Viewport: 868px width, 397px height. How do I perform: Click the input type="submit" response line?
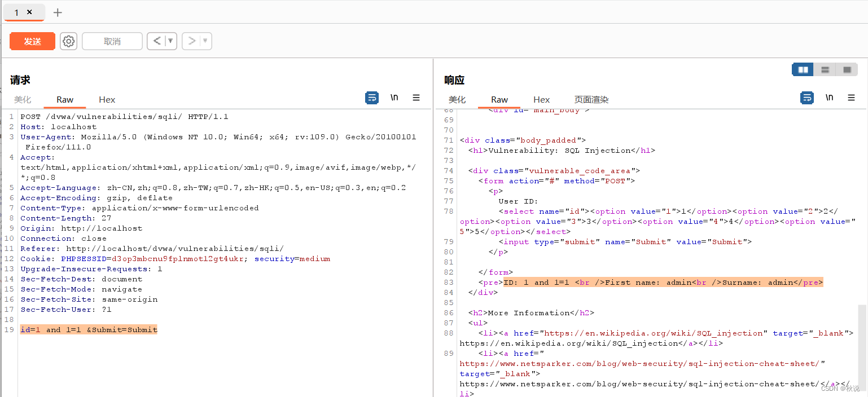click(x=625, y=242)
